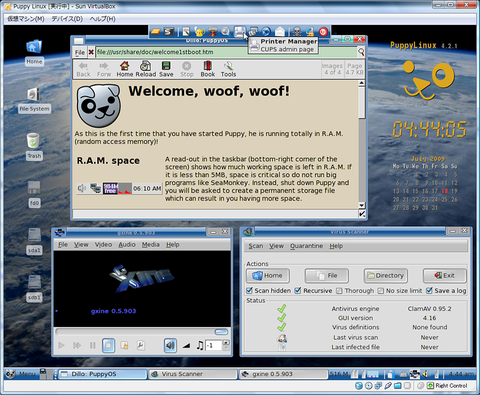Open gxine settings wrench icon
Image resolution: width=480 pixels, height=395 pixels.
(x=141, y=345)
